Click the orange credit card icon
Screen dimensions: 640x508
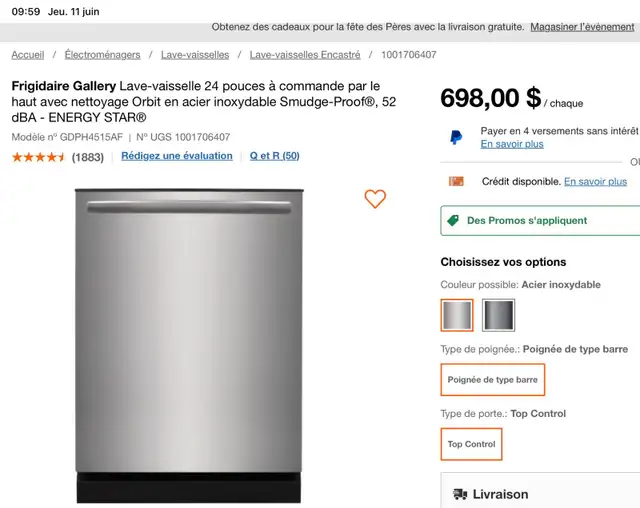[456, 181]
